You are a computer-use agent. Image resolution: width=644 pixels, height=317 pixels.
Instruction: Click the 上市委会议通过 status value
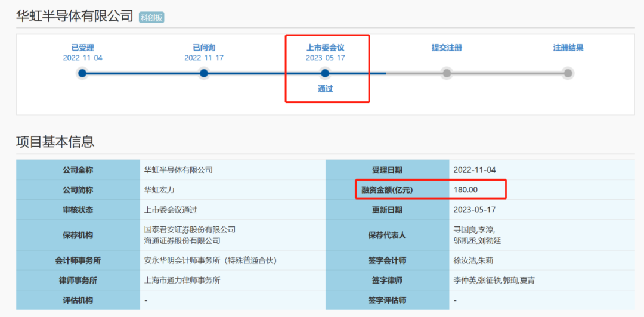point(171,210)
